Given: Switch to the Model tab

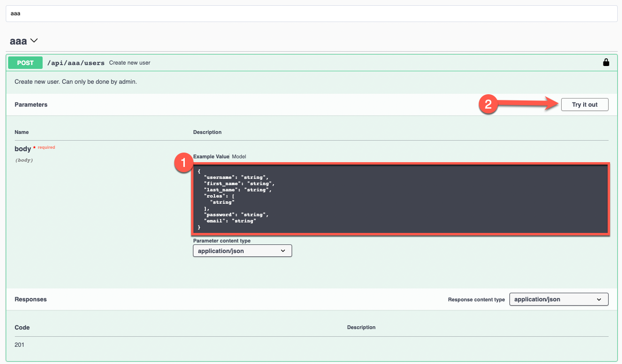Looking at the screenshot, I should [x=239, y=156].
